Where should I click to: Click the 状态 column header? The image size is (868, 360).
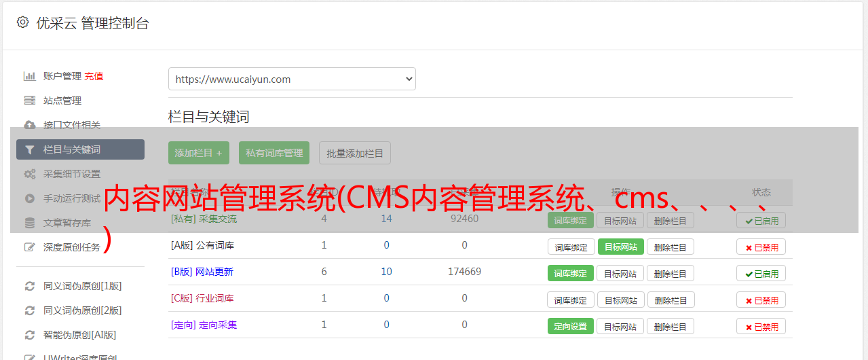[761, 192]
